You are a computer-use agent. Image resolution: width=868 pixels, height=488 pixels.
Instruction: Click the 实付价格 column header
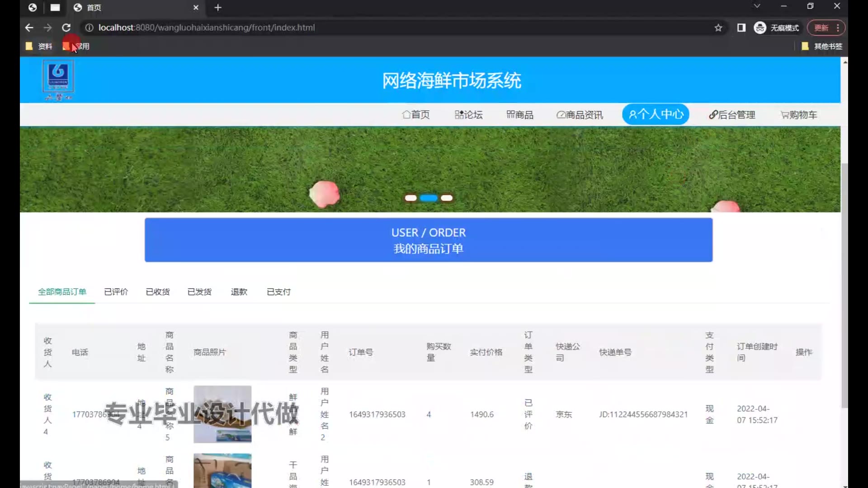pos(486,352)
